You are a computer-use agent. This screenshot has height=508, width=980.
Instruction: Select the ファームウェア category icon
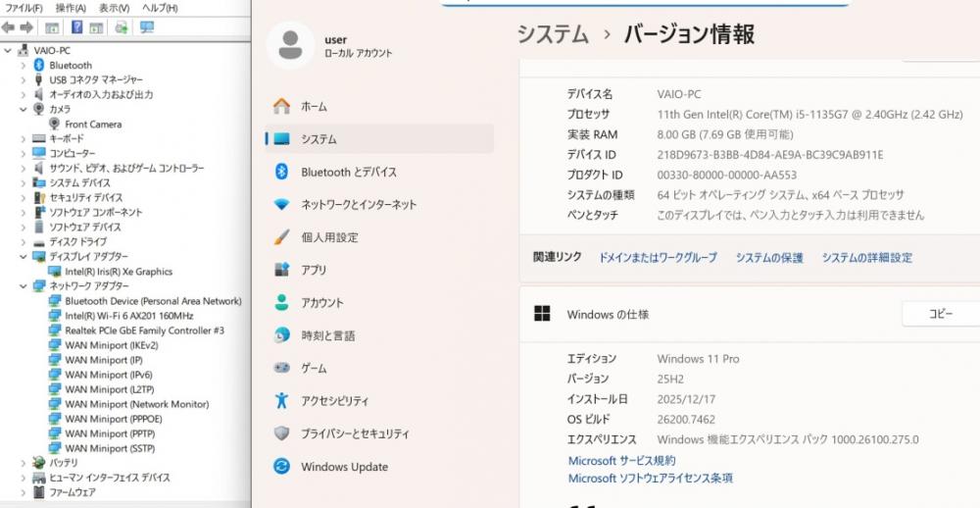(39, 492)
